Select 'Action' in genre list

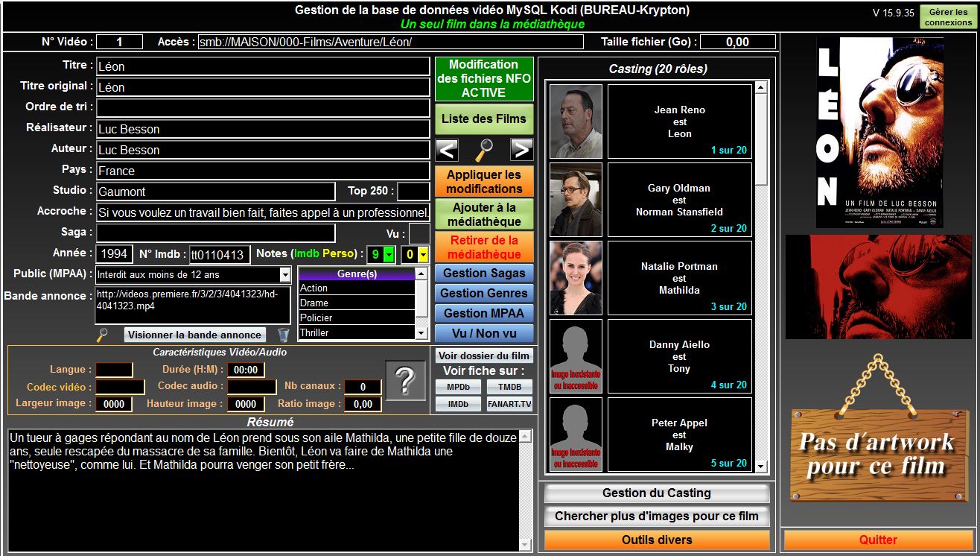point(357,288)
